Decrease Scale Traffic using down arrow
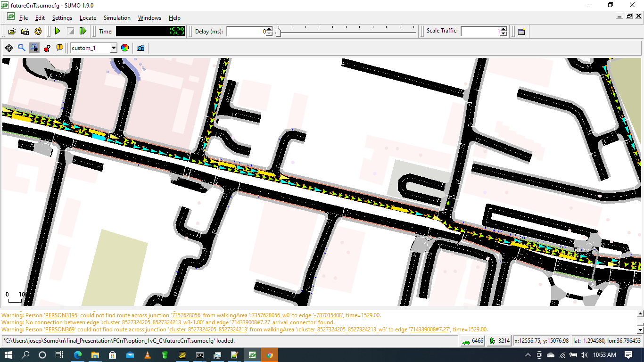 click(x=504, y=33)
